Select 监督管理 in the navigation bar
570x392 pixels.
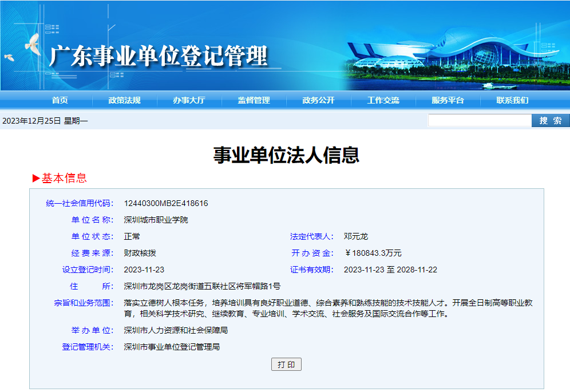coord(254,100)
